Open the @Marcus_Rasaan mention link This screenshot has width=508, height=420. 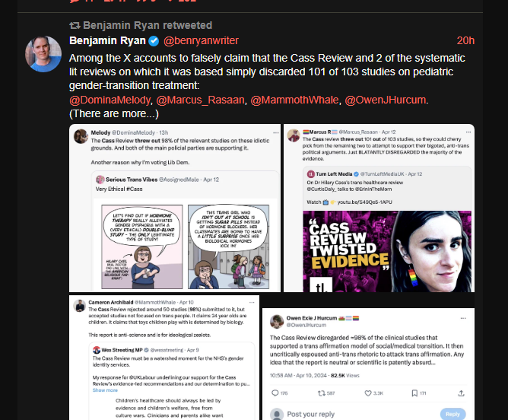(x=200, y=100)
